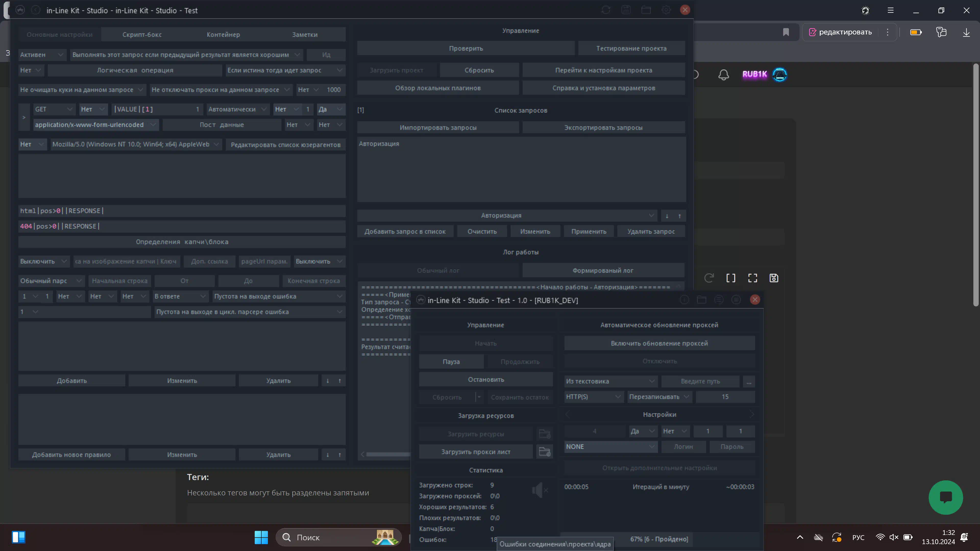Switch to the Заметки tab

tap(305, 35)
